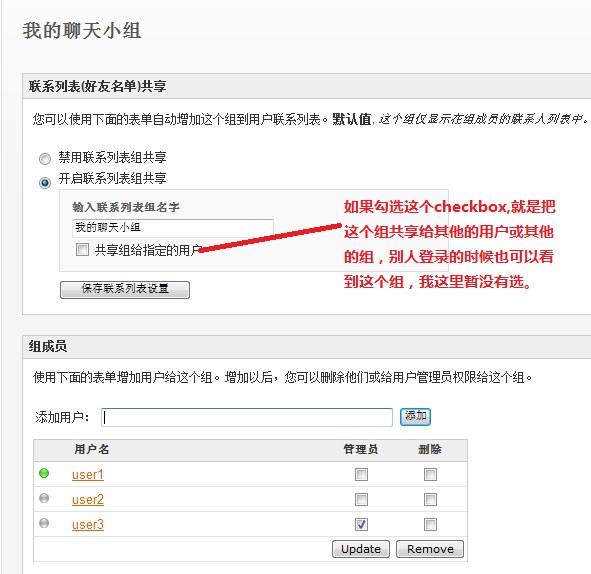Click user1's green online status icon

[x=44, y=473]
